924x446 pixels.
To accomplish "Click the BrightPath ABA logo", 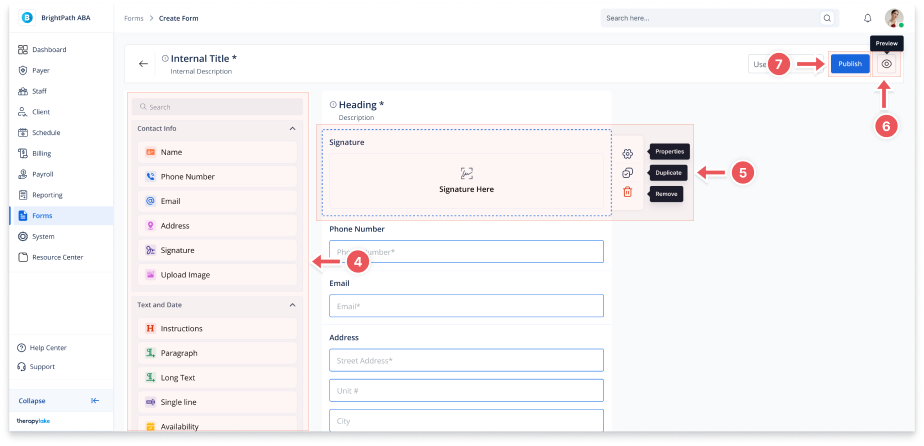I will (27, 18).
